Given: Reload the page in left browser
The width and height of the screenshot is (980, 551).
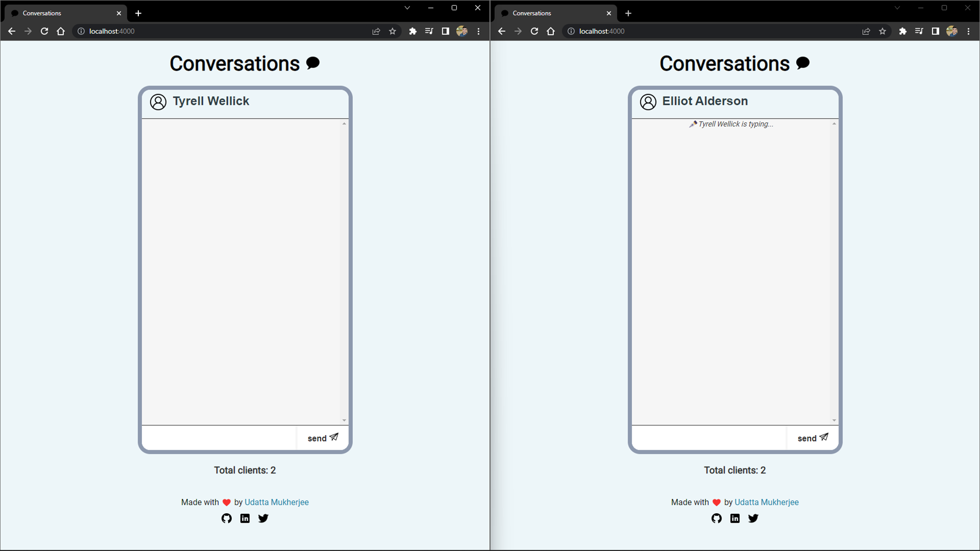Looking at the screenshot, I should [x=44, y=31].
